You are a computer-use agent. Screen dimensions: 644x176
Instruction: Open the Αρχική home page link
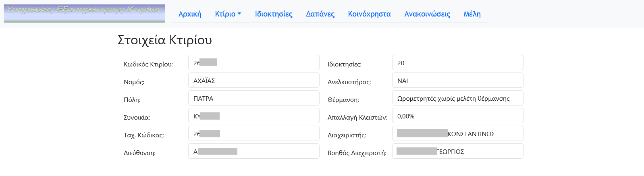pyautogui.click(x=190, y=14)
